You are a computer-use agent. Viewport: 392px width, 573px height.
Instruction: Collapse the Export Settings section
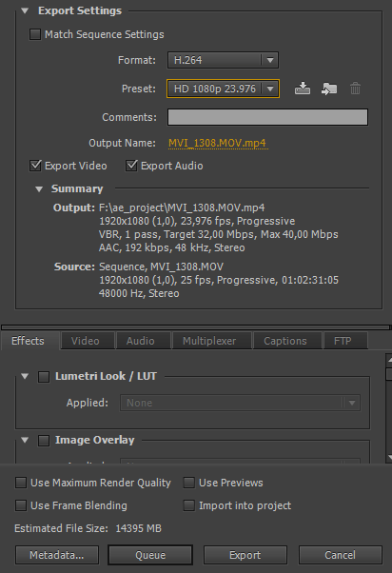(x=25, y=11)
